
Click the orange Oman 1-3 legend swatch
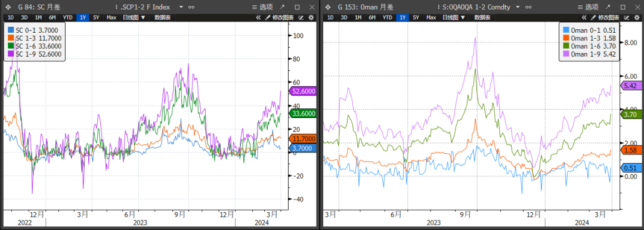tap(565, 38)
